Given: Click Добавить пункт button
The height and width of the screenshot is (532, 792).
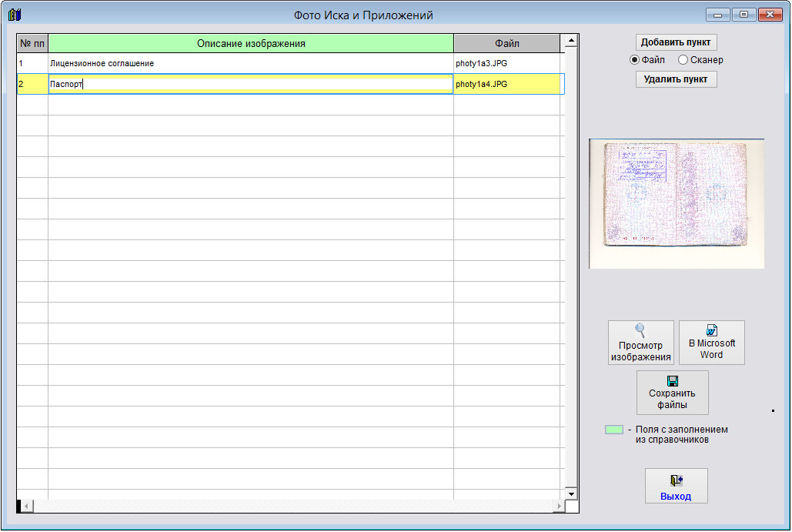Looking at the screenshot, I should [x=676, y=42].
